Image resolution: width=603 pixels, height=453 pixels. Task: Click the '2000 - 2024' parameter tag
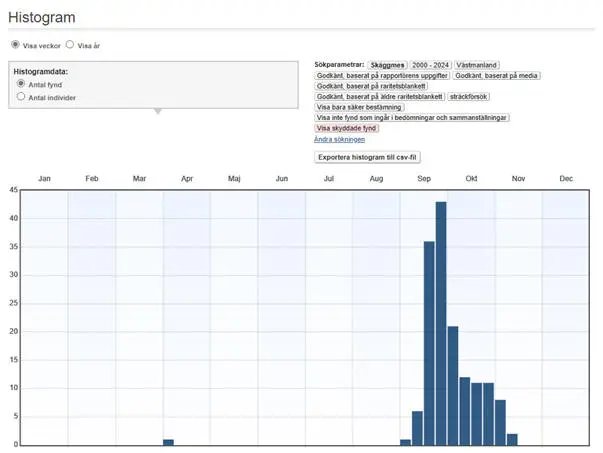coord(430,64)
